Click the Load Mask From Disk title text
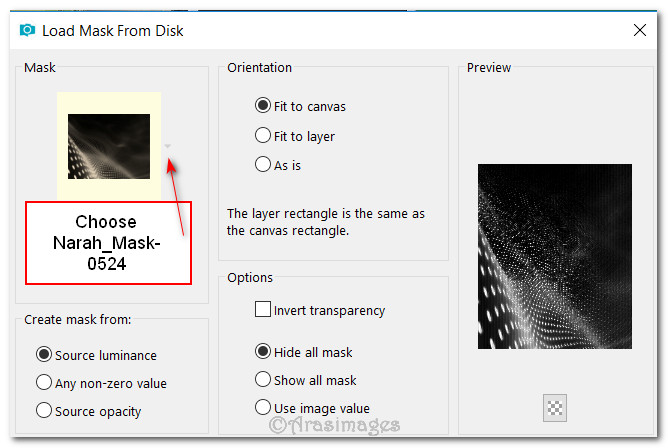The width and height of the screenshot is (668, 448). 112,30
